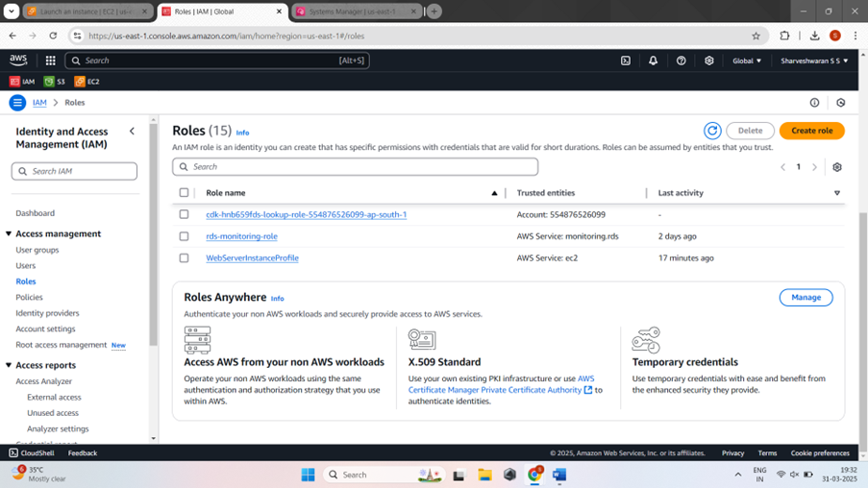Bookmark this page with the star icon
This screenshot has height=488, width=868.
tap(756, 36)
